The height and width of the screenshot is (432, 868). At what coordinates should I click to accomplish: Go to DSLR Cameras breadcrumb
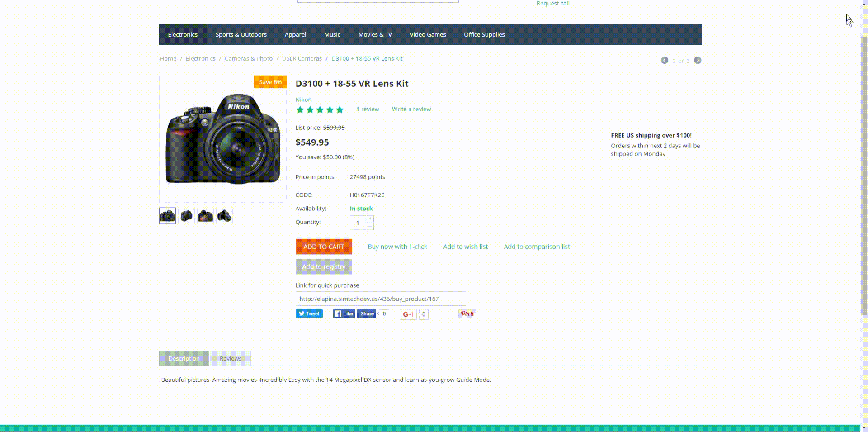coord(302,58)
